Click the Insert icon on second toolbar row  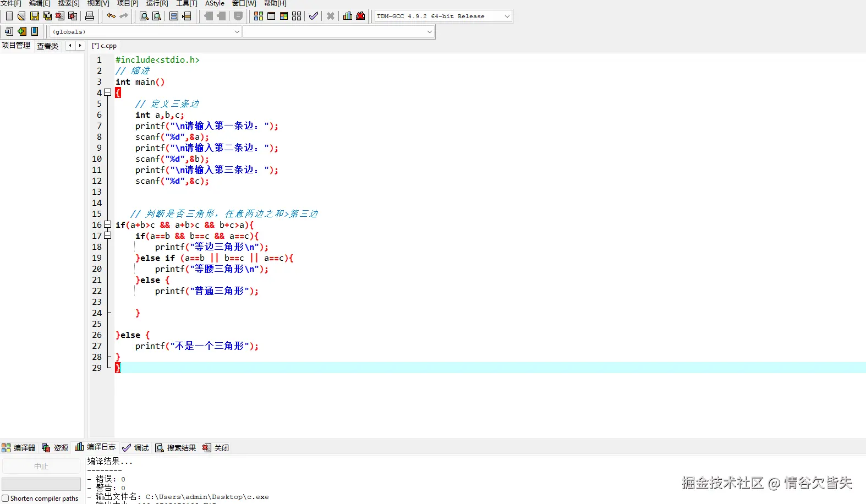click(x=9, y=31)
